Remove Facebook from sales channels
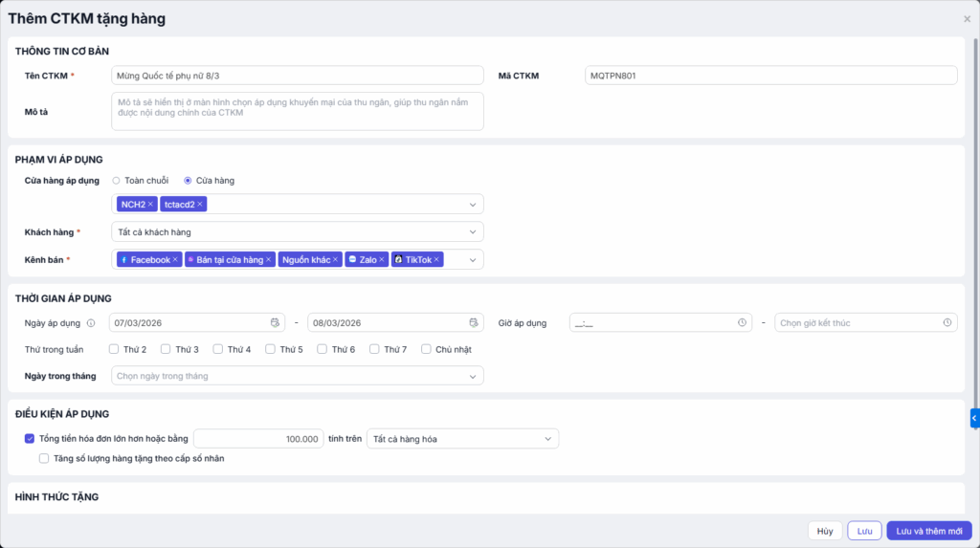 tap(175, 259)
